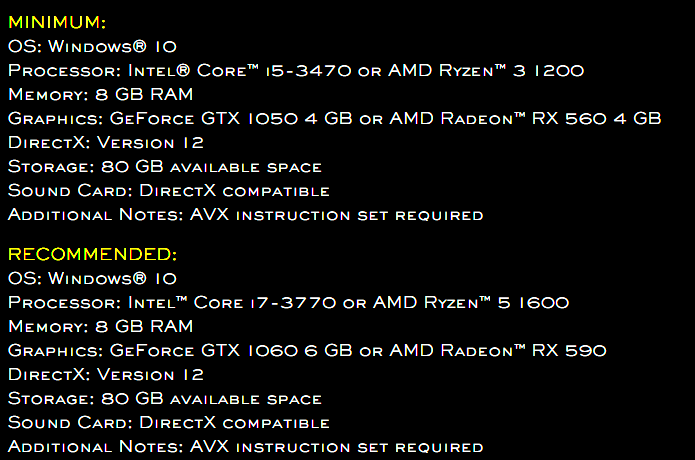
Task: Click the RECOMMENDED heading
Action: pyautogui.click(x=93, y=254)
